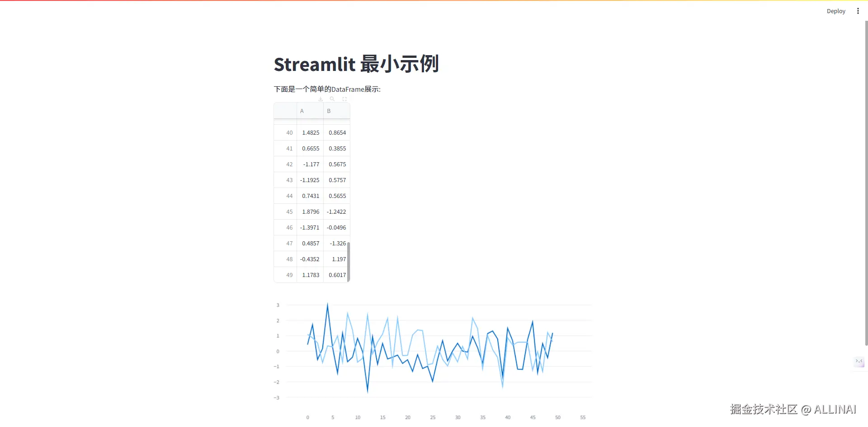The image size is (868, 427).
Task: Select cell -1.2422 in row 45
Action: point(337,212)
